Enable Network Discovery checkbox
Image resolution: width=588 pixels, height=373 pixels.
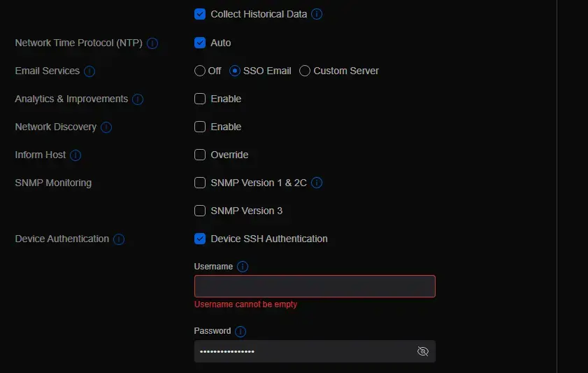(x=200, y=127)
